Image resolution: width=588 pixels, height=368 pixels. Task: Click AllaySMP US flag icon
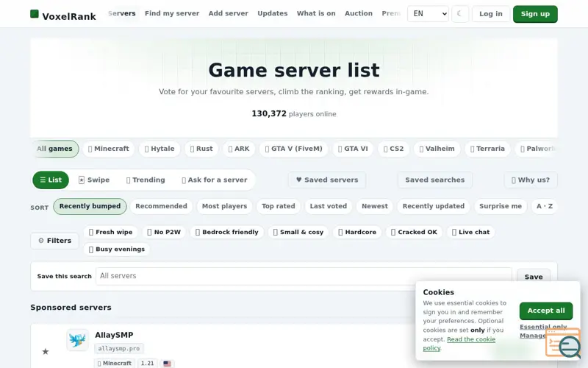168,364
